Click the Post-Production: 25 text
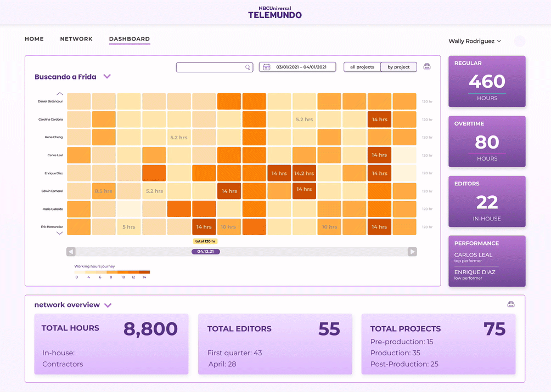Screen dimensions: 551x392 (x=404, y=364)
